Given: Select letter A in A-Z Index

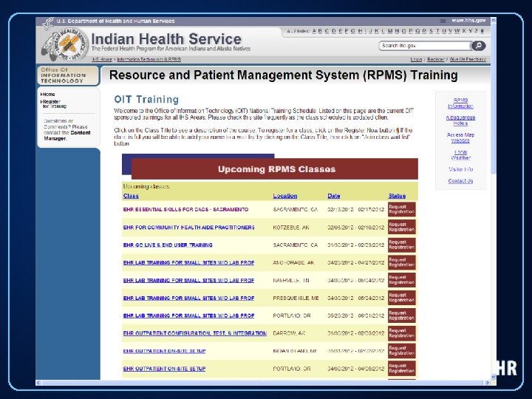Looking at the screenshot, I should pyautogui.click(x=315, y=31).
